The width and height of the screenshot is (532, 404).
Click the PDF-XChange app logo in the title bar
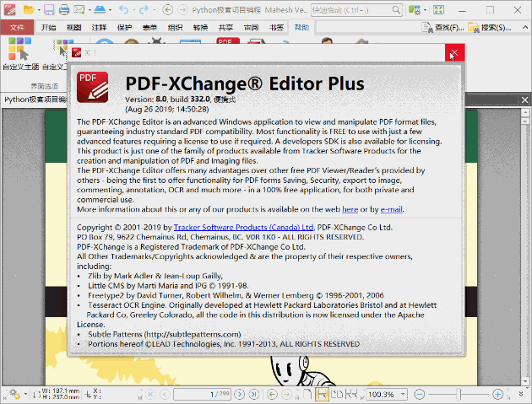coord(10,10)
